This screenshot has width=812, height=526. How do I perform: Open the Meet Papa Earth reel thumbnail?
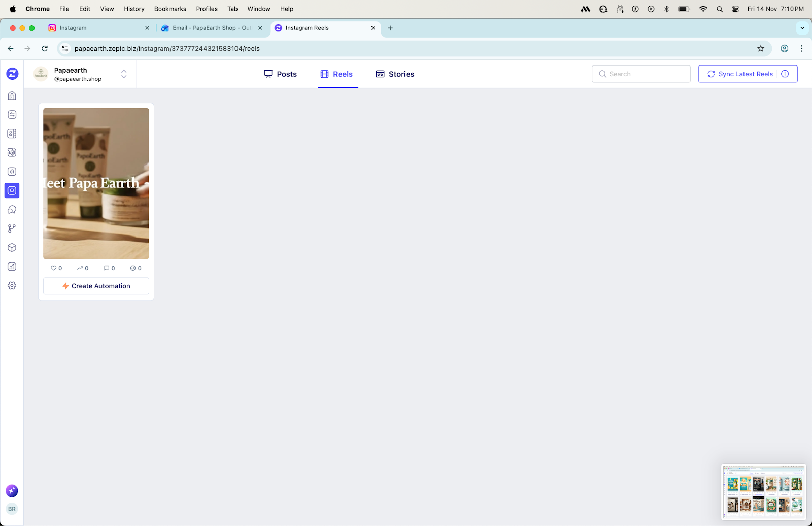click(96, 184)
